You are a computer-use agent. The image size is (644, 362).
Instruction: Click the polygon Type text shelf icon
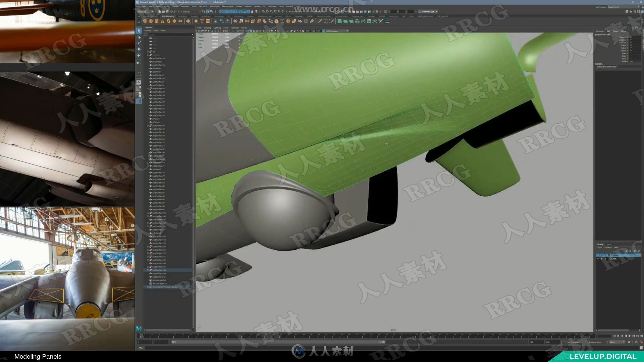click(x=202, y=21)
